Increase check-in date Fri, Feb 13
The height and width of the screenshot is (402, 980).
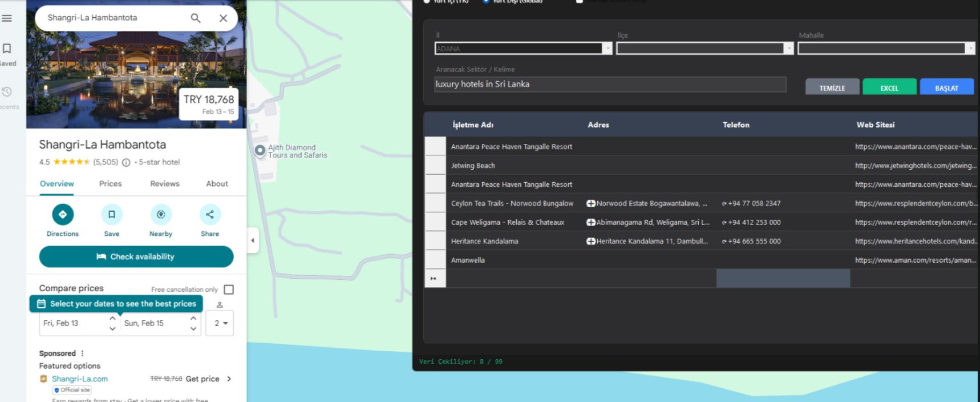(112, 318)
